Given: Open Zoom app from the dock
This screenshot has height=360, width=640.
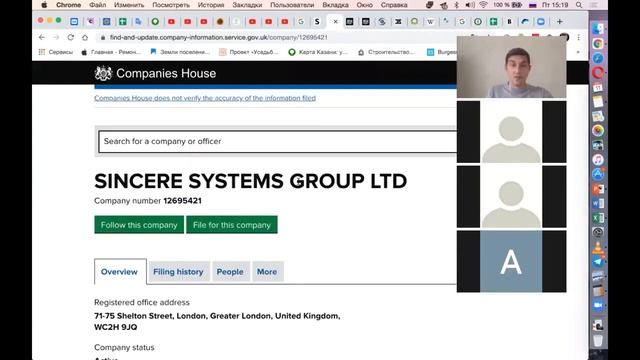Looking at the screenshot, I should tap(598, 305).
